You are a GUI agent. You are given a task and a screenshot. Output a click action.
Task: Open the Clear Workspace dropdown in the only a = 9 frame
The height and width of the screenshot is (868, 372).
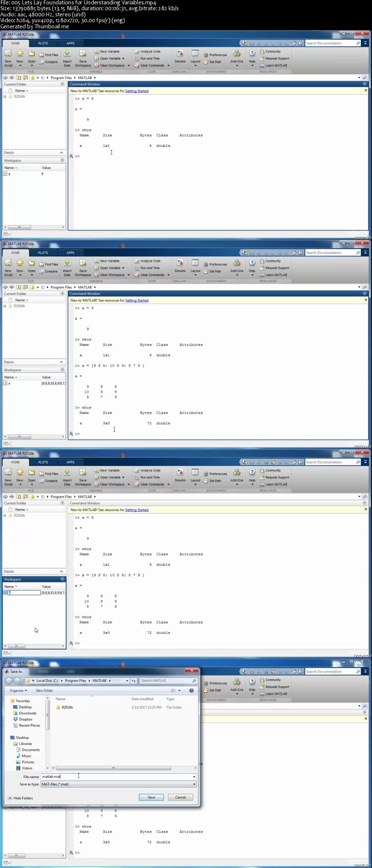click(x=129, y=65)
